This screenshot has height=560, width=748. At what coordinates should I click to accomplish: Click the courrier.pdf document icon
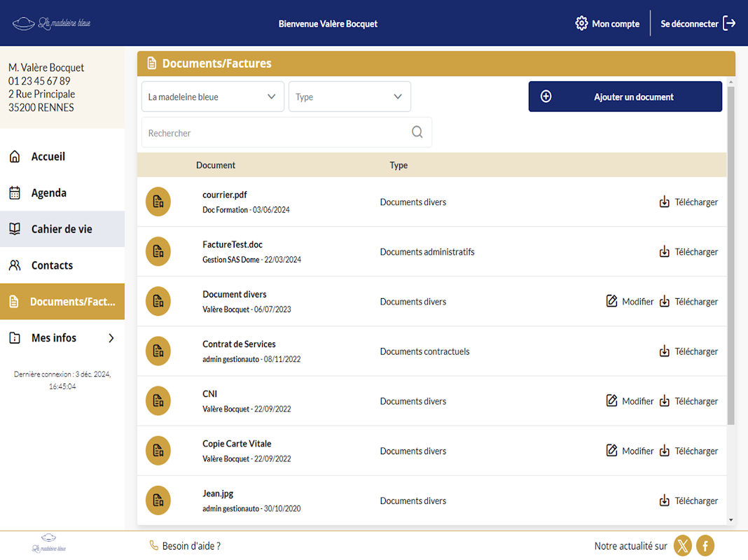[158, 202]
